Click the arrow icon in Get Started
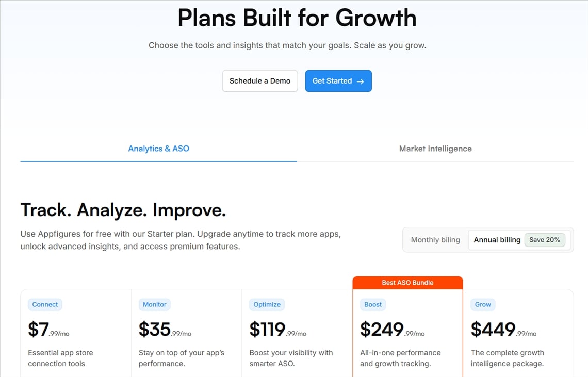 point(361,81)
